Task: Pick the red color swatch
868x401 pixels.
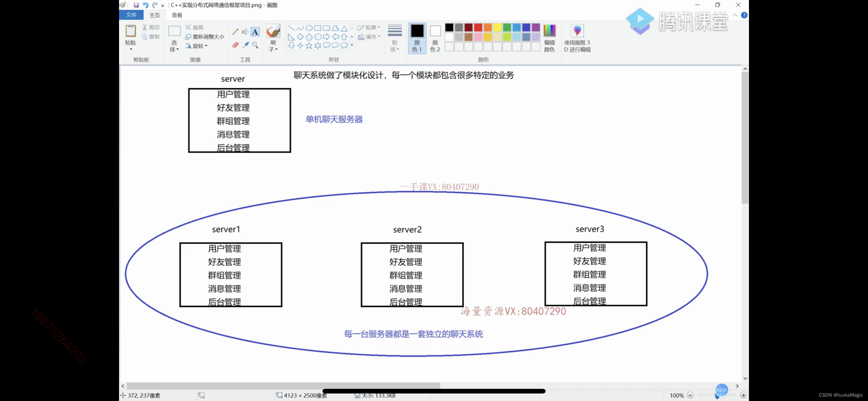Action: tap(478, 27)
